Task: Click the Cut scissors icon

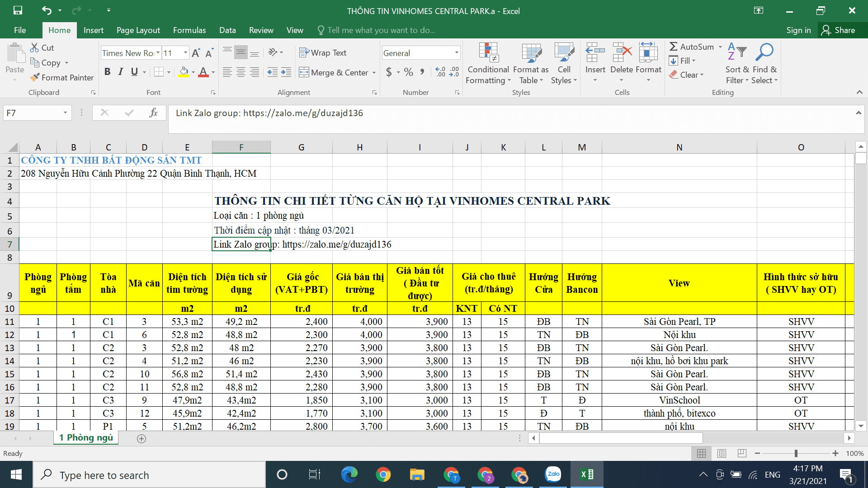Action: pos(34,47)
